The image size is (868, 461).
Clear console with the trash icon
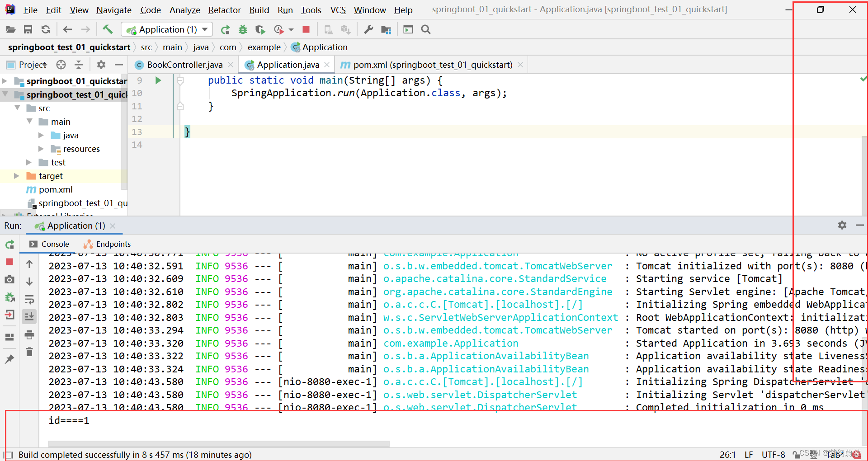29,352
